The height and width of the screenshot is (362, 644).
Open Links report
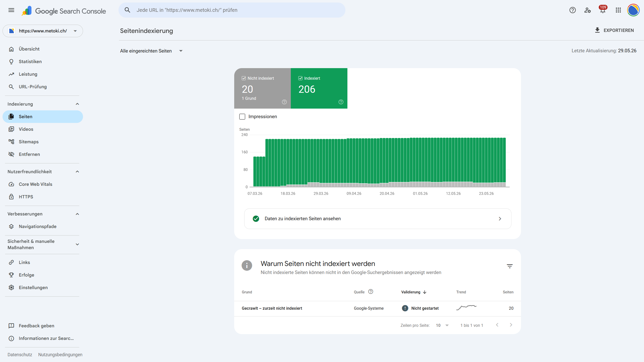point(43,262)
